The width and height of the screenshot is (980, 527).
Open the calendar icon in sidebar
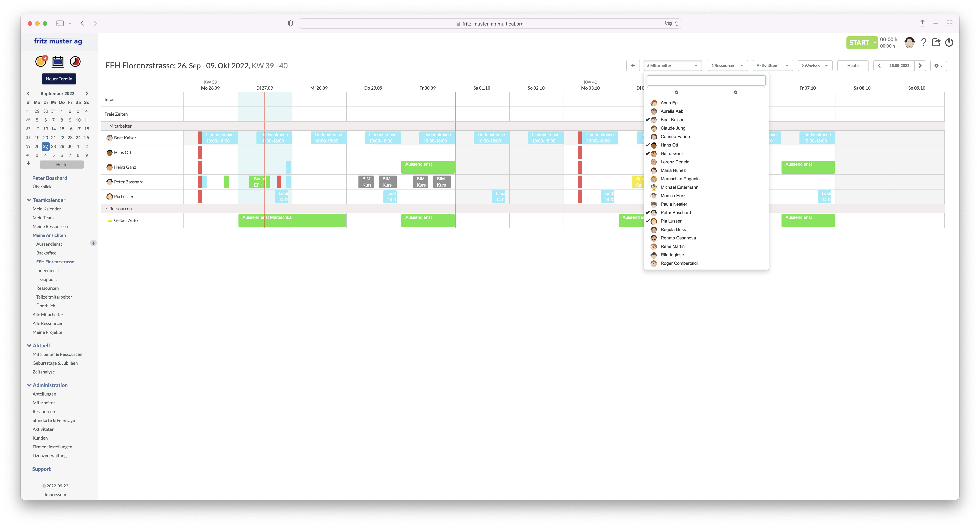coord(58,61)
